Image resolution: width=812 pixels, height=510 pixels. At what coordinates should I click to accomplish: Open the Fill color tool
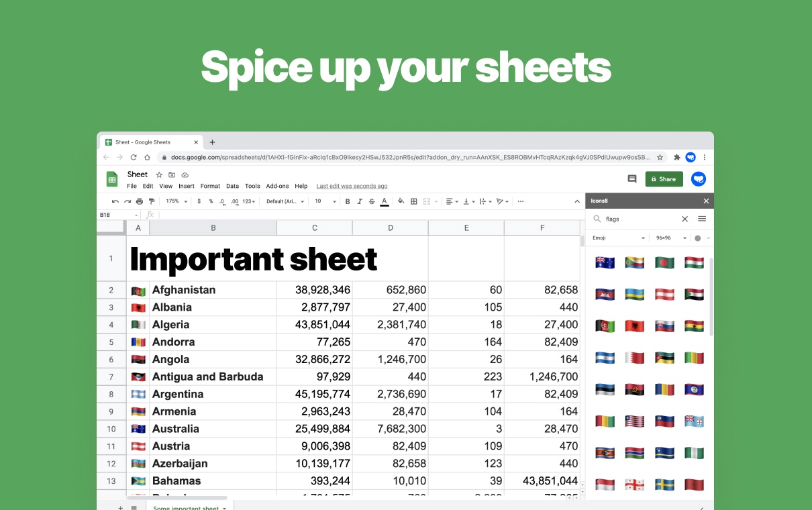pyautogui.click(x=399, y=201)
